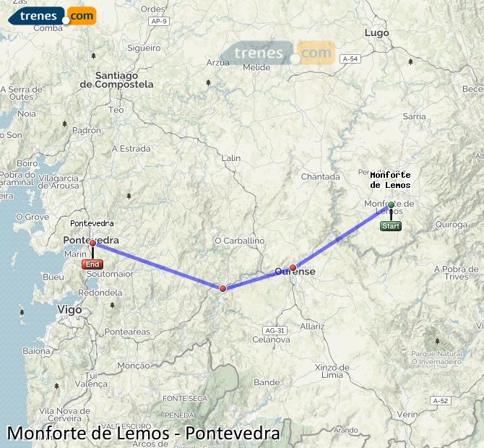The height and width of the screenshot is (448, 484).
Task: Select the Parque Natural O Invernadeiro label
Action: click(x=437, y=358)
